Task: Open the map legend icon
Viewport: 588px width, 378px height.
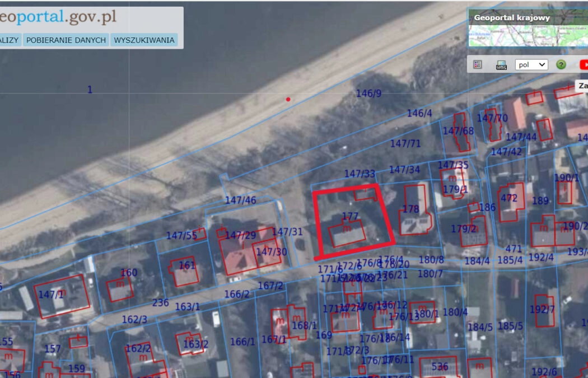Action: tap(478, 64)
